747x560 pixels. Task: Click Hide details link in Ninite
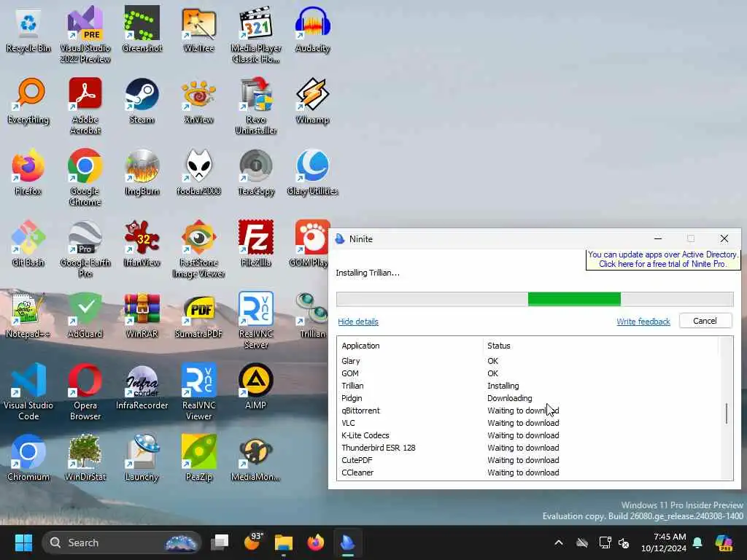coord(357,322)
